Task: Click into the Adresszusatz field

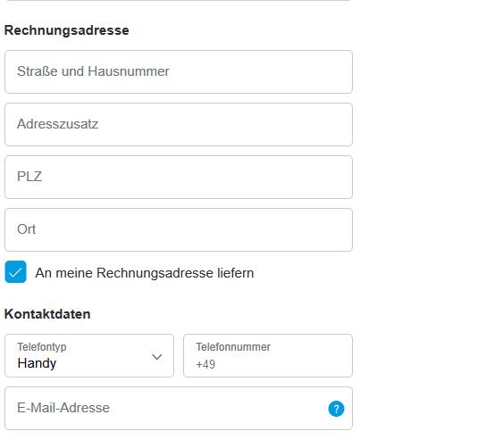Action: (x=179, y=124)
